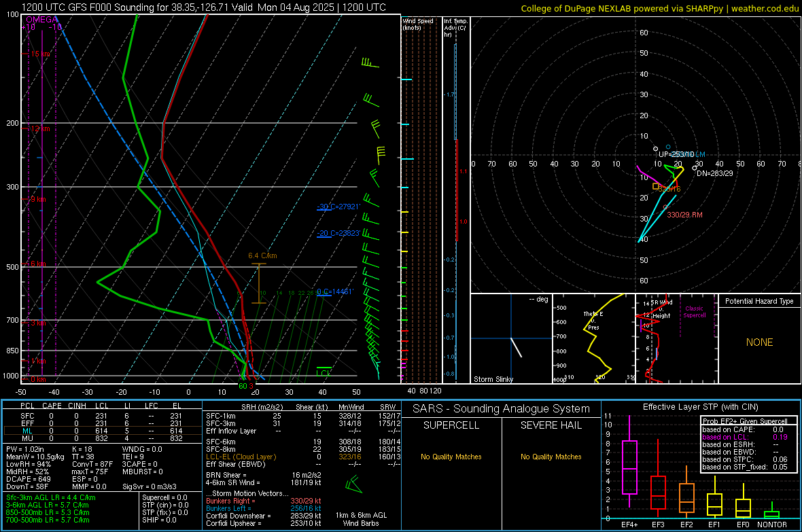Click the magenta based on LCL: 0.19 line
This screenshot has width=802, height=532.
pyautogui.click(x=745, y=437)
